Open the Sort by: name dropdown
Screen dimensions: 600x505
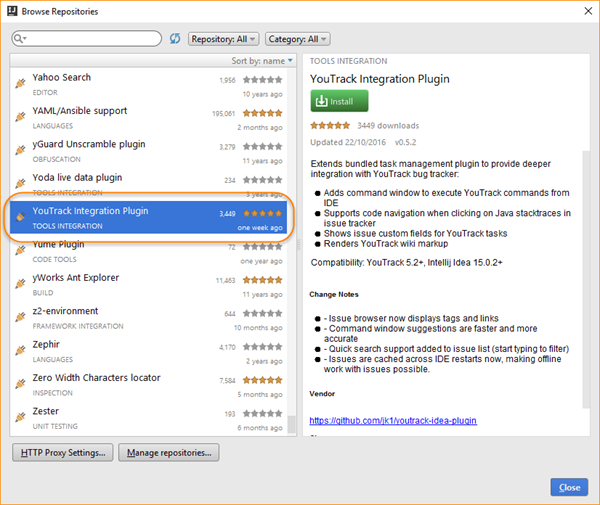coord(262,61)
